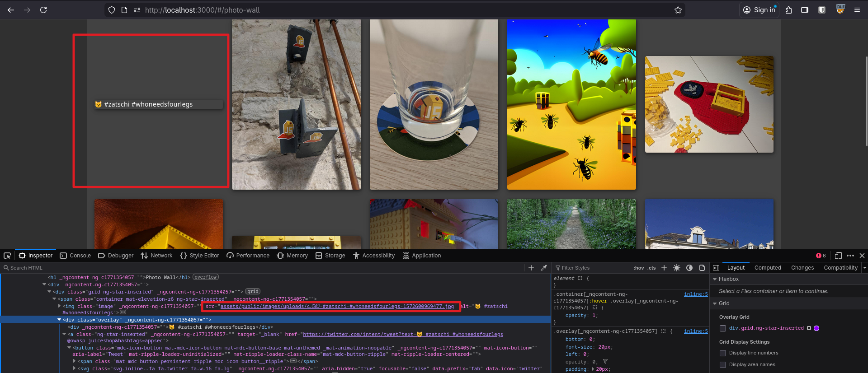868x373 pixels.
Task: Collapse the Grid section in the Layout panel
Action: click(x=715, y=303)
